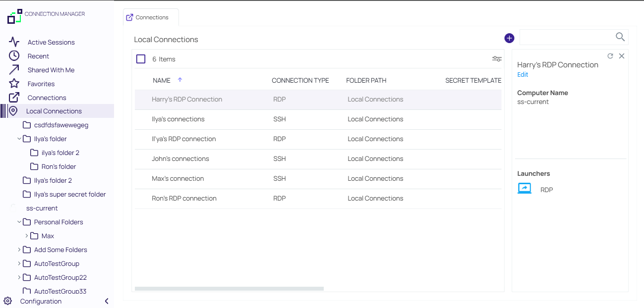Click the Favorites star icon
The height and width of the screenshot is (308, 644).
coord(14,84)
